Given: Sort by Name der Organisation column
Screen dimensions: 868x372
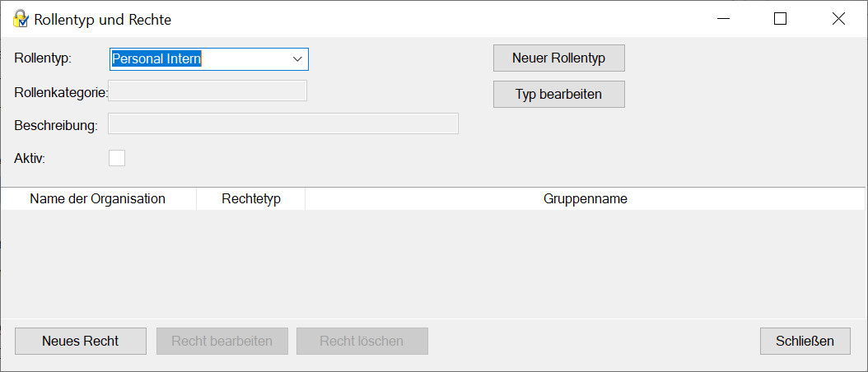Looking at the screenshot, I should point(97,199).
